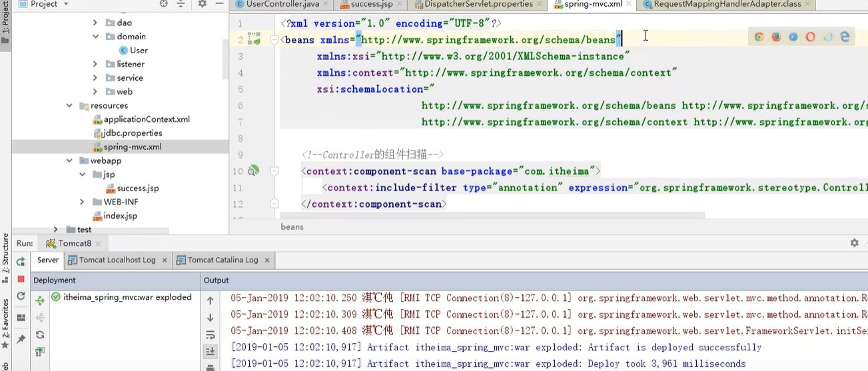Open Run panel settings gear
The image size is (868, 371).
pyautogui.click(x=855, y=243)
